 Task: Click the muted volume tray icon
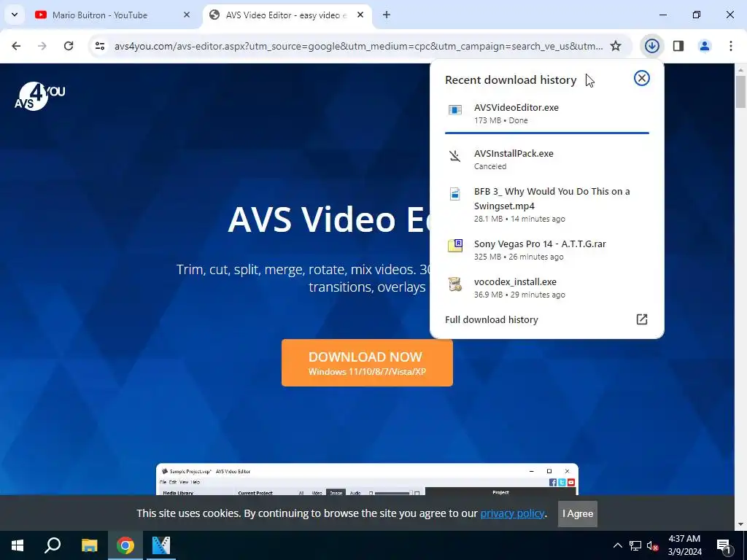[652, 545]
